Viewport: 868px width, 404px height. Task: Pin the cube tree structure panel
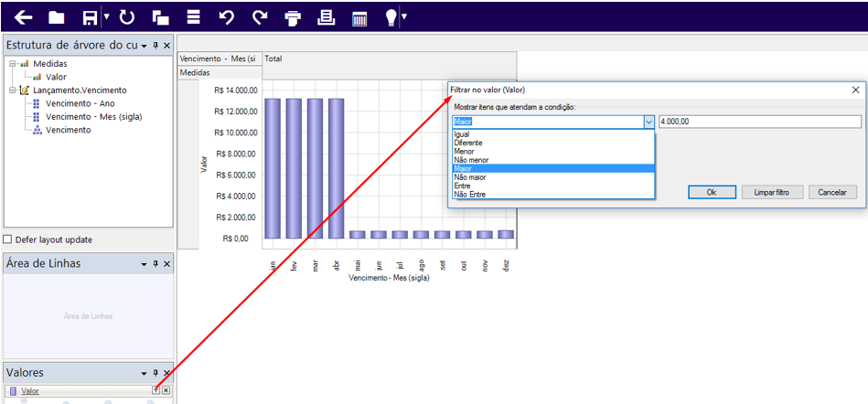155,46
